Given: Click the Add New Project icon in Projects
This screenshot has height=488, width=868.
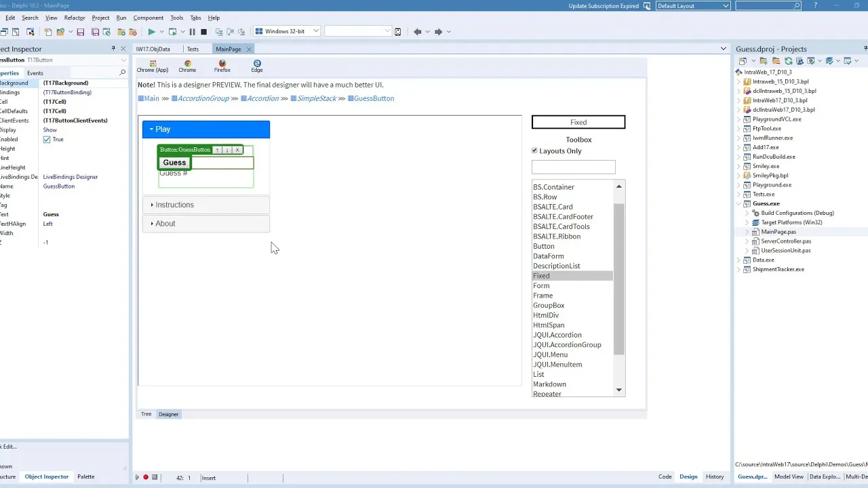Looking at the screenshot, I should 743,61.
